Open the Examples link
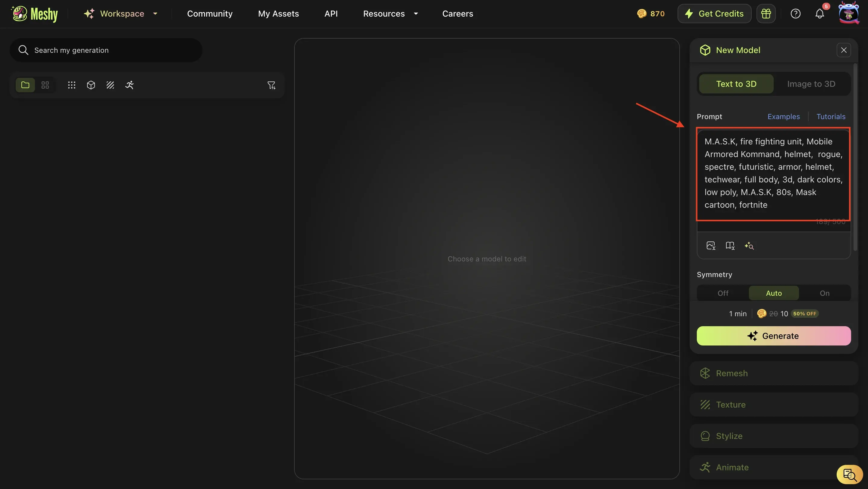Viewport: 868px width, 489px height. pyautogui.click(x=783, y=117)
